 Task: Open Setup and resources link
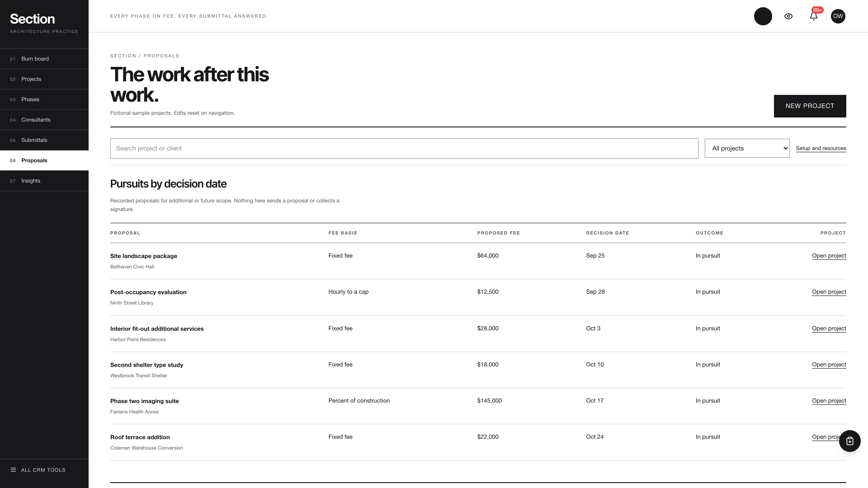tap(821, 148)
